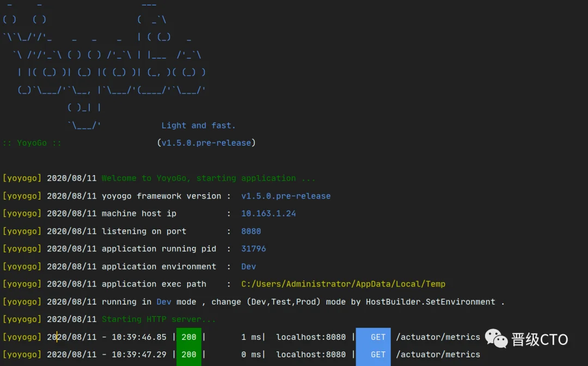Click the green 200 status badge at 10:39:46.85

pos(189,337)
